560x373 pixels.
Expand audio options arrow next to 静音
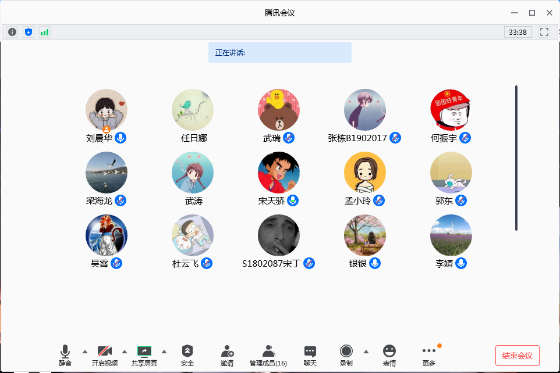point(85,352)
